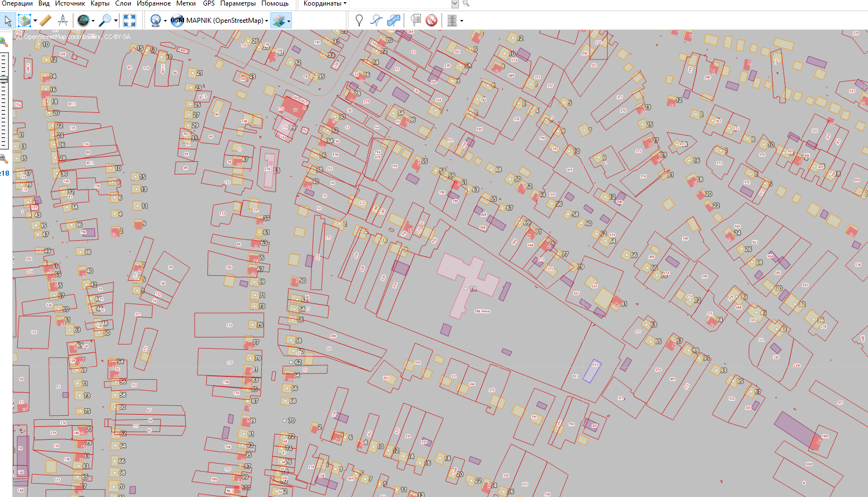Image resolution: width=868 pixels, height=497 pixels.
Task: Click the vertical zoom level slider handle
Action: coord(4,79)
